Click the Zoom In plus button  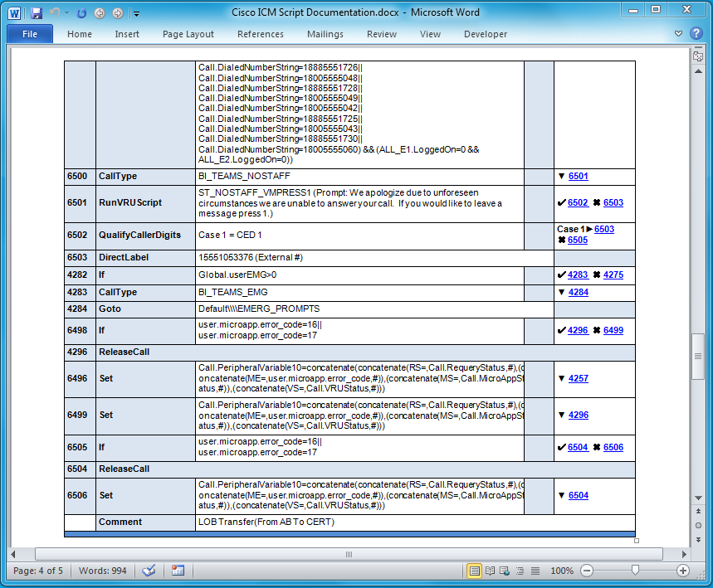(683, 571)
